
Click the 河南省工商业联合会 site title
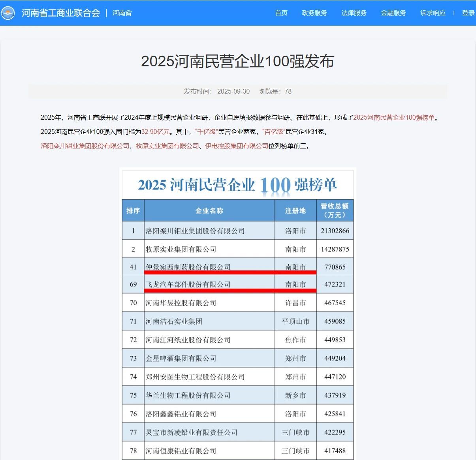coord(61,13)
